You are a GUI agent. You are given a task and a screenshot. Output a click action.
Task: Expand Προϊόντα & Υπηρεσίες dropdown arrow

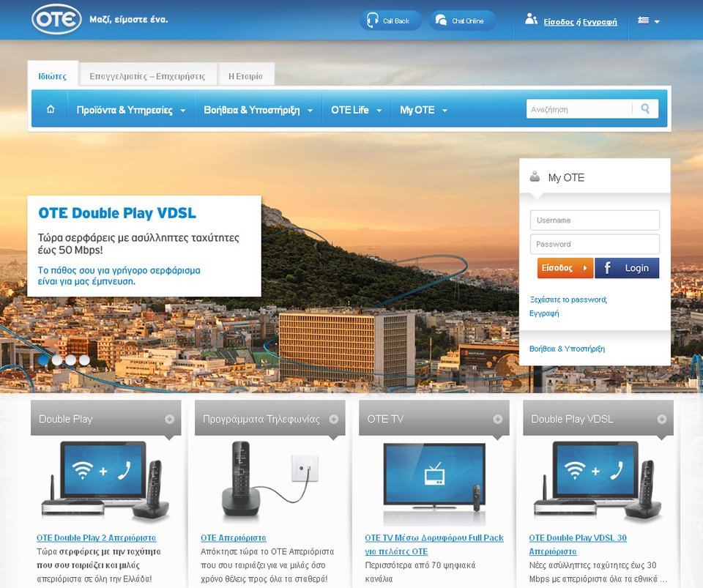(x=183, y=111)
